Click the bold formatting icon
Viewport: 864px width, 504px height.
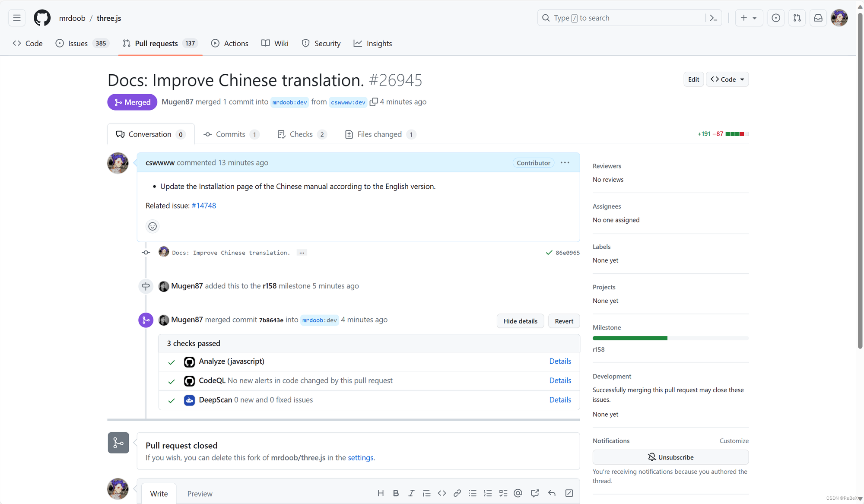(396, 493)
